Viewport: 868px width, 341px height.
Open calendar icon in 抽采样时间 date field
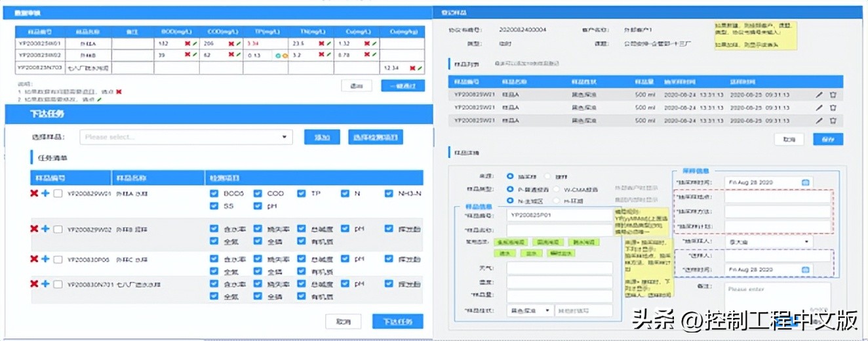coord(806,182)
